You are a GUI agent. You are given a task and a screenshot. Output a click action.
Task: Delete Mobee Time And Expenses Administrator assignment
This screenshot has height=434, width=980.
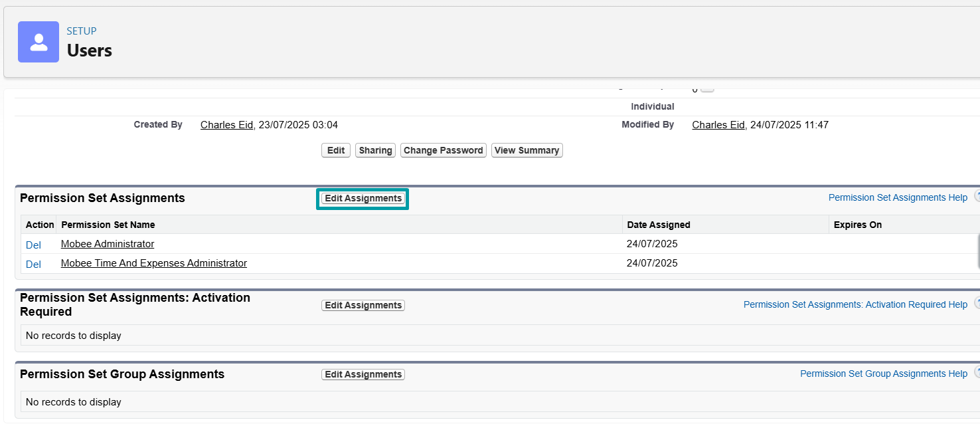(x=33, y=264)
